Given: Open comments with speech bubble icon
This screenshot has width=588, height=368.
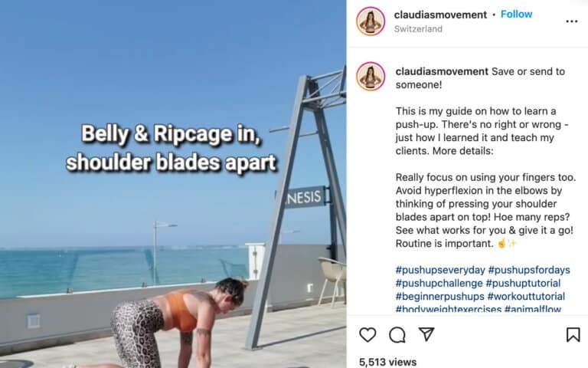Looking at the screenshot, I should coord(397,334).
